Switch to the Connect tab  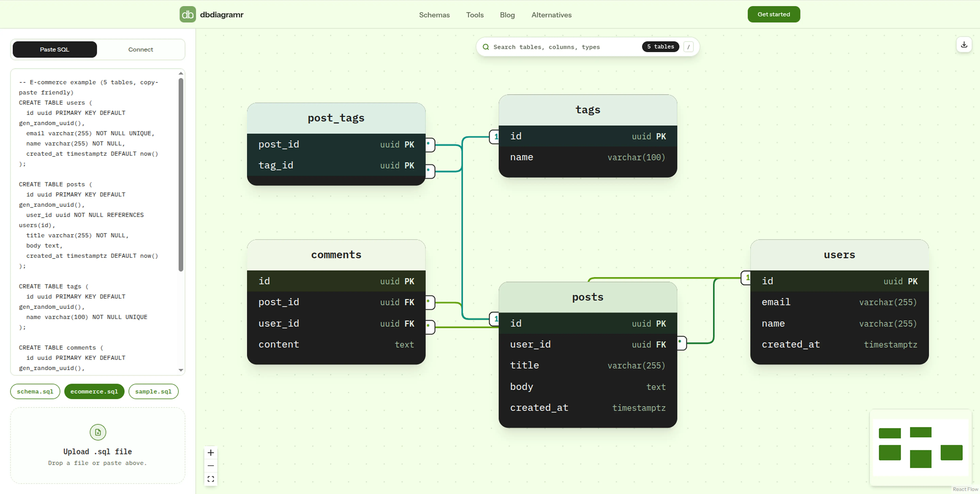[140, 50]
